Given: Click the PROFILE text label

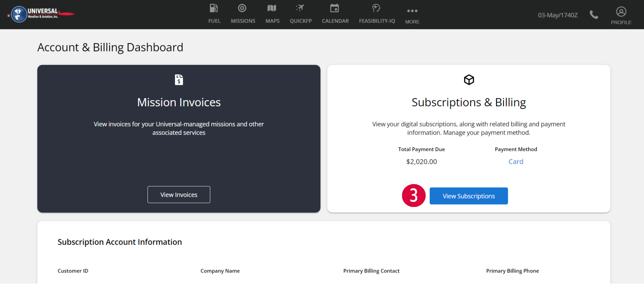Looking at the screenshot, I should (621, 22).
